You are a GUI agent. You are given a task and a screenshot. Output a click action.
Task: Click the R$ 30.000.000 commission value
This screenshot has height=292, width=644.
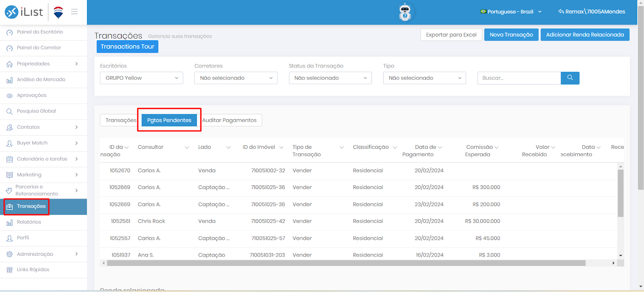[483, 221]
